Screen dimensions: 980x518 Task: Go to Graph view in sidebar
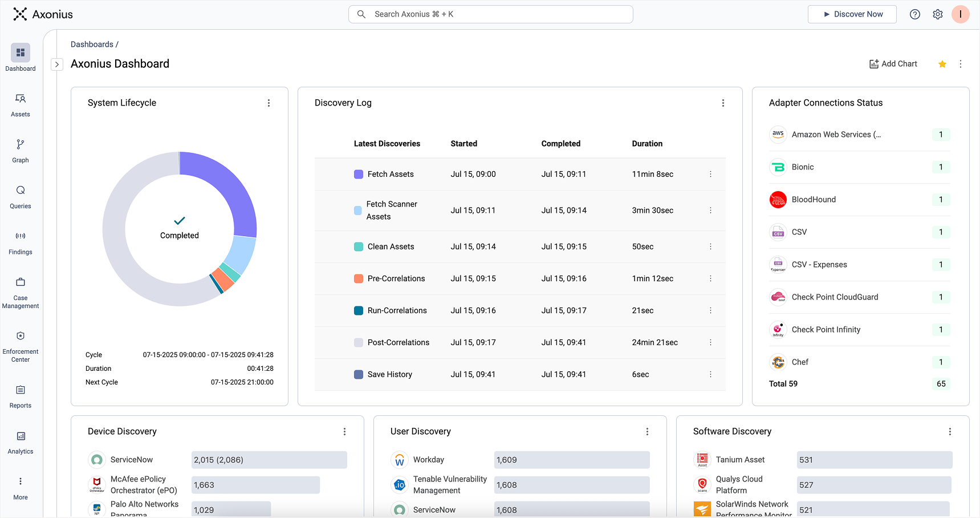tap(21, 151)
